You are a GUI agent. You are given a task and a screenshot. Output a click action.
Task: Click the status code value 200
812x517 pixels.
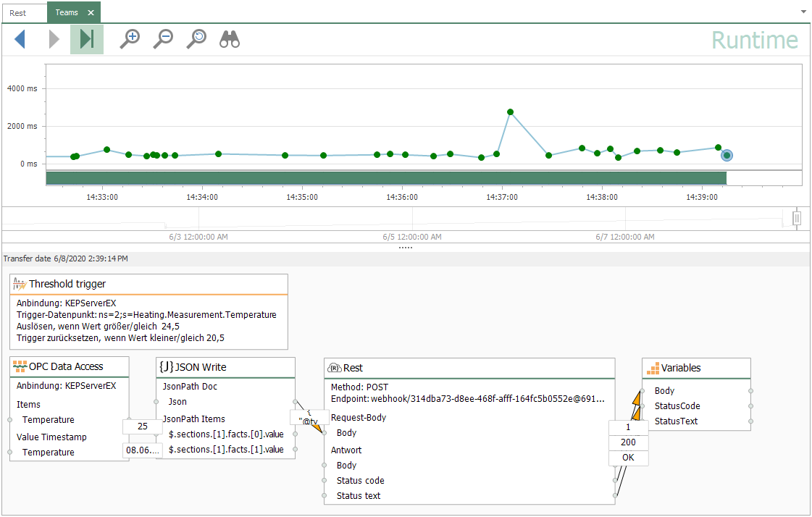628,442
